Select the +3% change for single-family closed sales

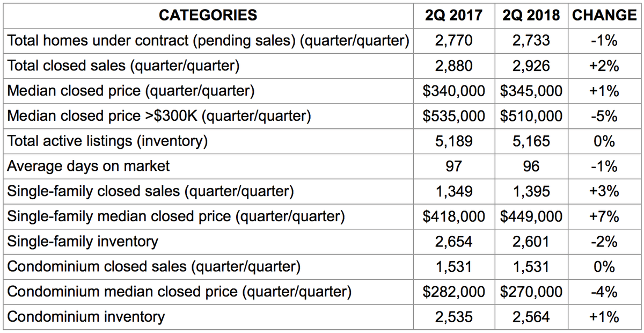pyautogui.click(x=604, y=191)
